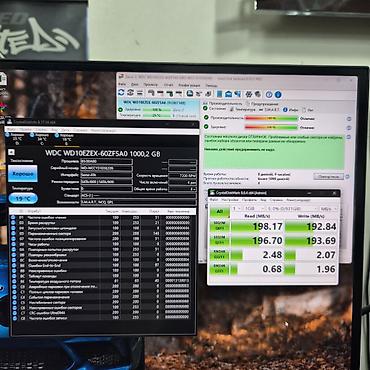The image size is (370, 370).
Task: Run the SEQ1M Q8T1 test in CrystalDiskMark
Action: (x=219, y=226)
